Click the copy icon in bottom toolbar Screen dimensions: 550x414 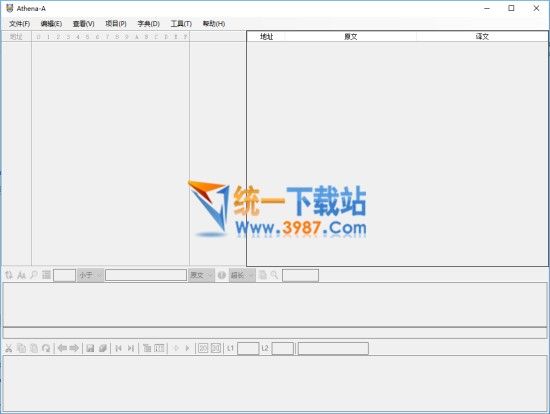pos(21,348)
